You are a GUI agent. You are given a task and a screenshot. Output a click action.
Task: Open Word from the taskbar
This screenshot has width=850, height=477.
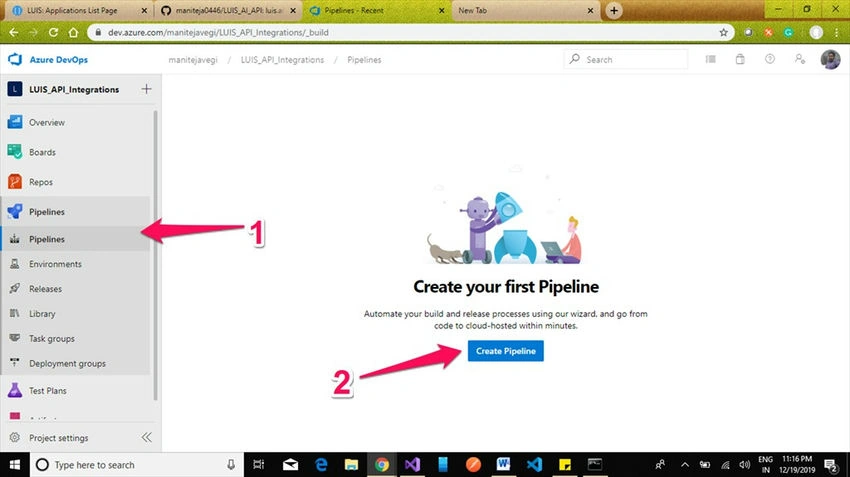(503, 465)
